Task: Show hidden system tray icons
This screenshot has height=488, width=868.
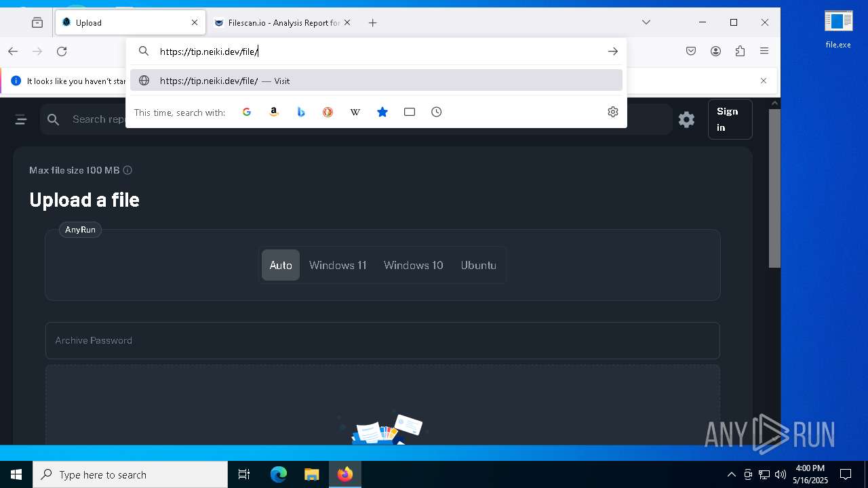Action: click(731, 474)
